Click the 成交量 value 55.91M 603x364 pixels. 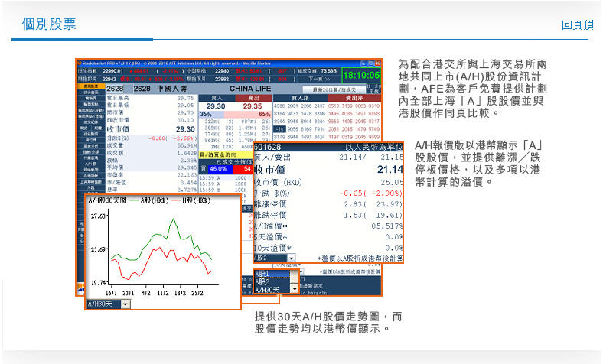click(x=187, y=146)
